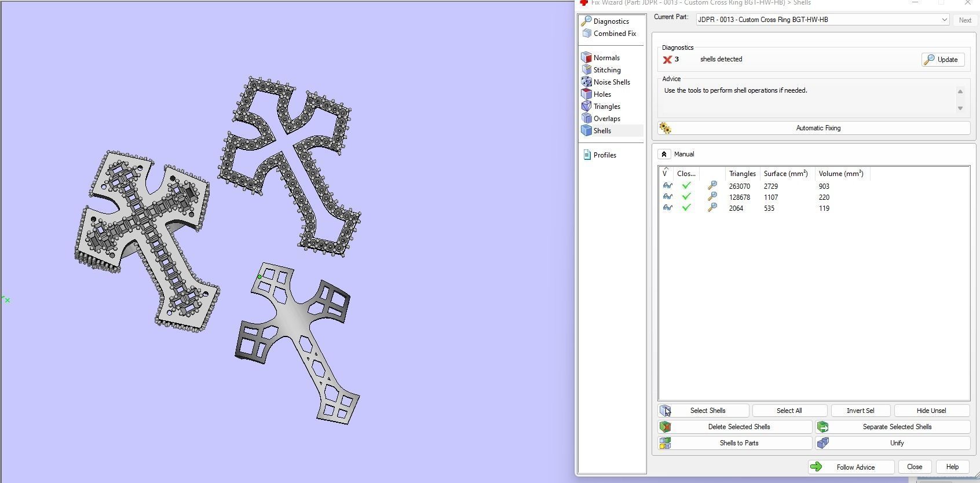Image resolution: width=980 pixels, height=483 pixels.
Task: Convert Shells to Parts
Action: 734,443
